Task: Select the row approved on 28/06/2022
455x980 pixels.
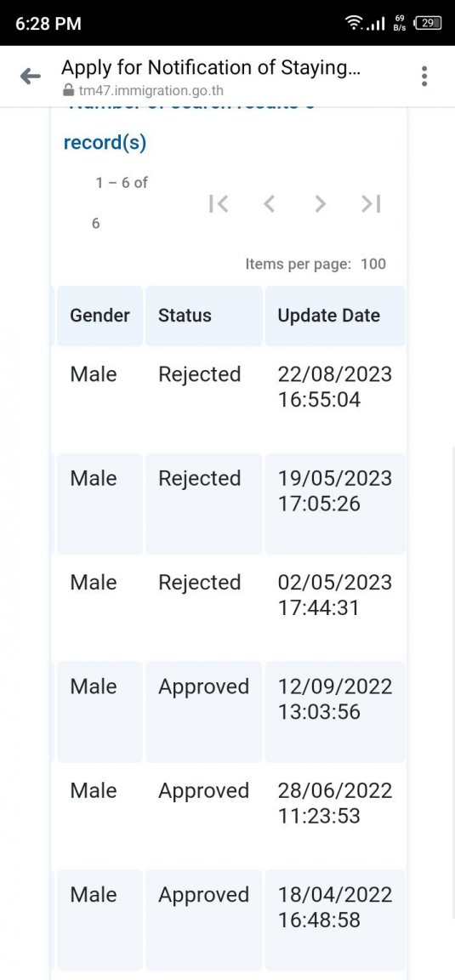Action: tap(230, 816)
